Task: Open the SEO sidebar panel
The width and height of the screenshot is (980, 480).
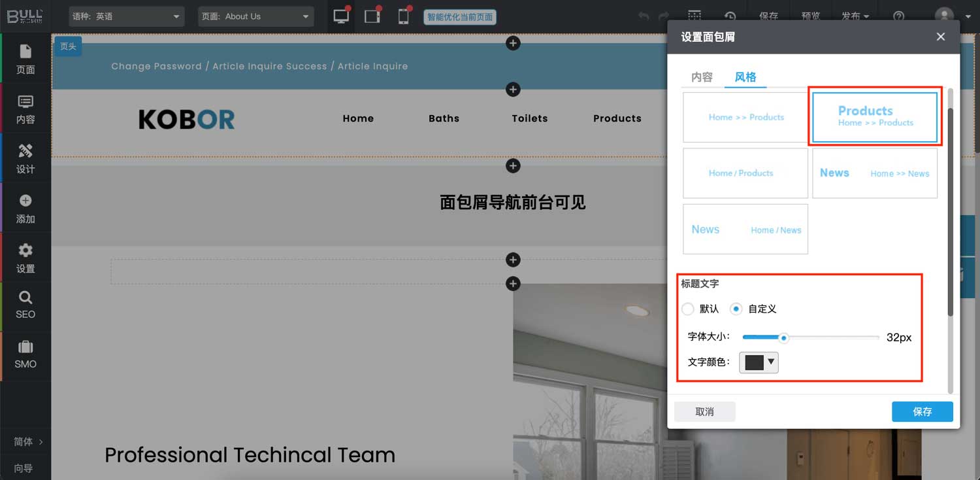Action: (25, 305)
